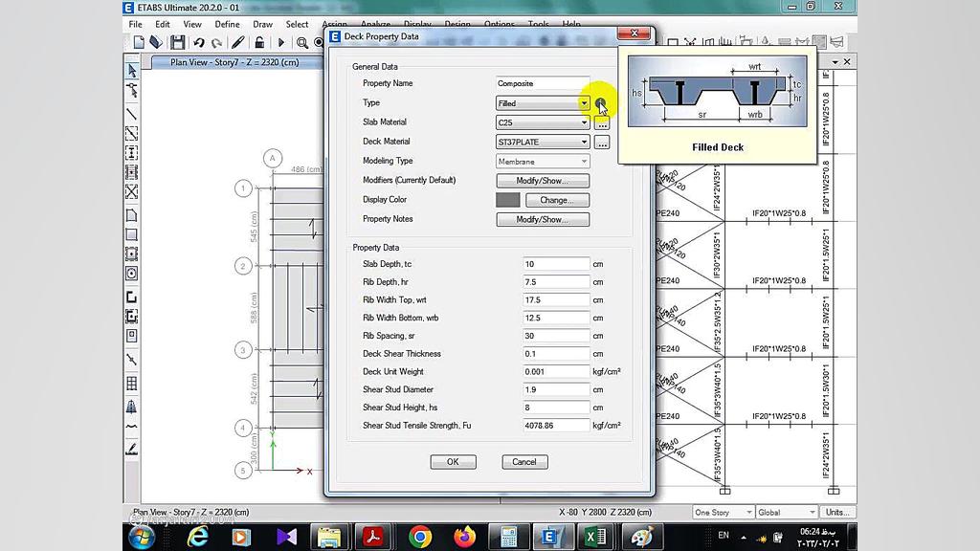Click the Plan View Story7 tab

pyautogui.click(x=234, y=62)
